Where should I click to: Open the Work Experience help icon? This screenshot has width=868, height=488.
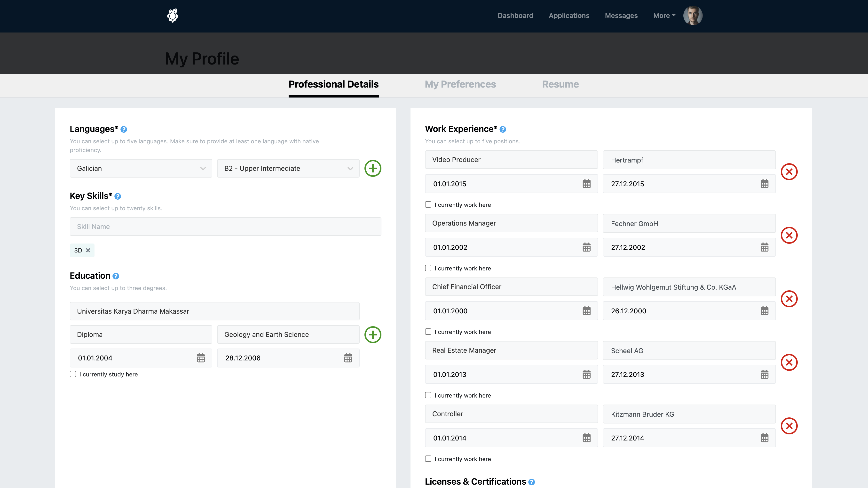(503, 130)
